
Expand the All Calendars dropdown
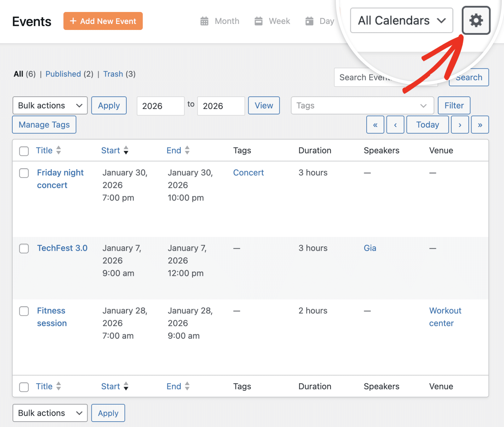pos(401,20)
